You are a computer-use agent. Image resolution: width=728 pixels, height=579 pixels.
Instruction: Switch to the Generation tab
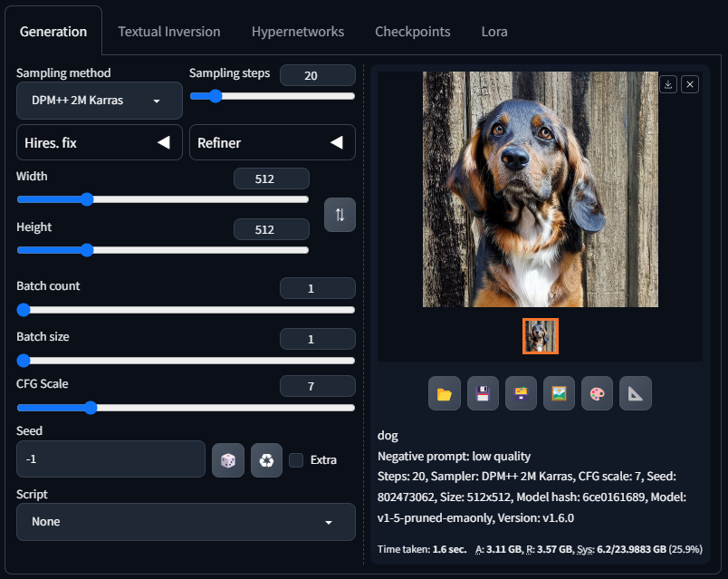[53, 32]
